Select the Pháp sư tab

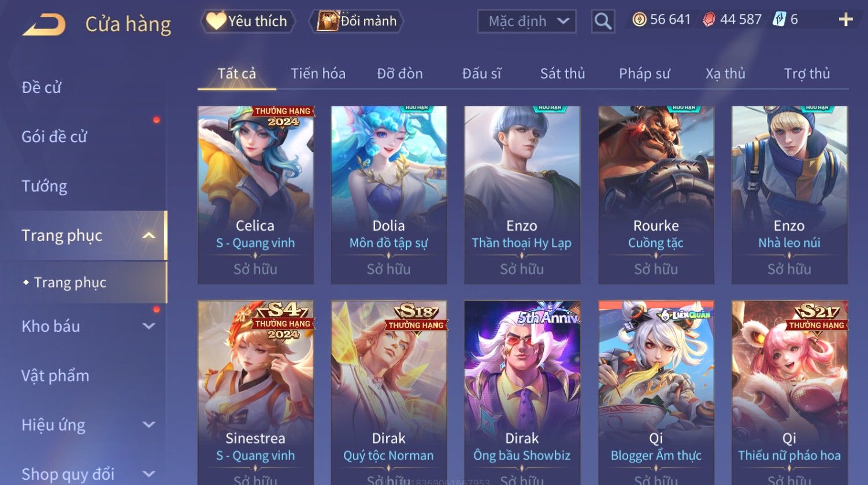click(644, 73)
